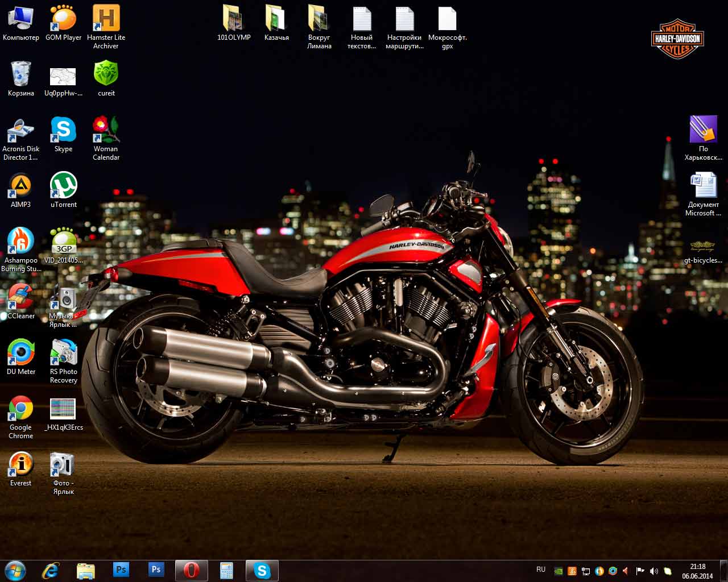
Task: Click the Google Chrome desktop shortcut
Action: (x=20, y=409)
